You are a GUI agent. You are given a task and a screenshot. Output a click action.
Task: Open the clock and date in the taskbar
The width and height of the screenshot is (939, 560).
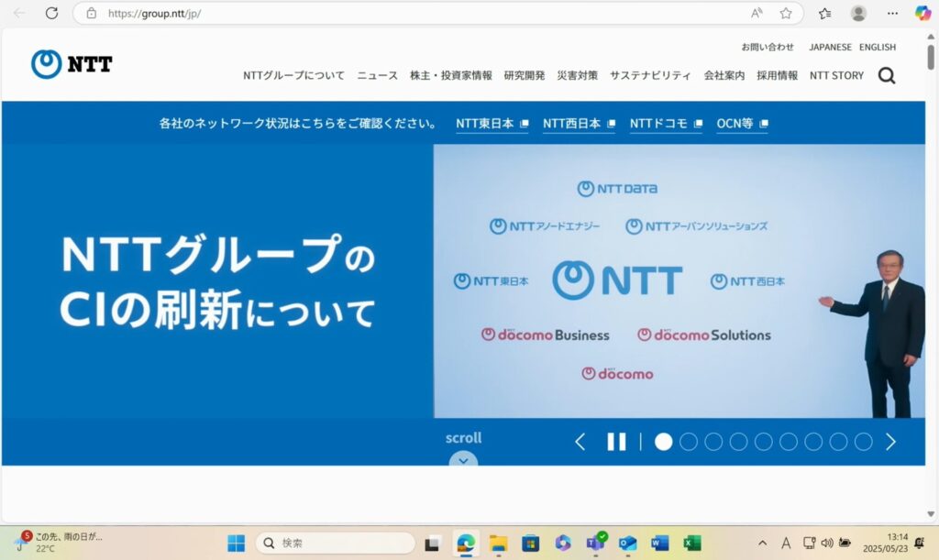885,543
